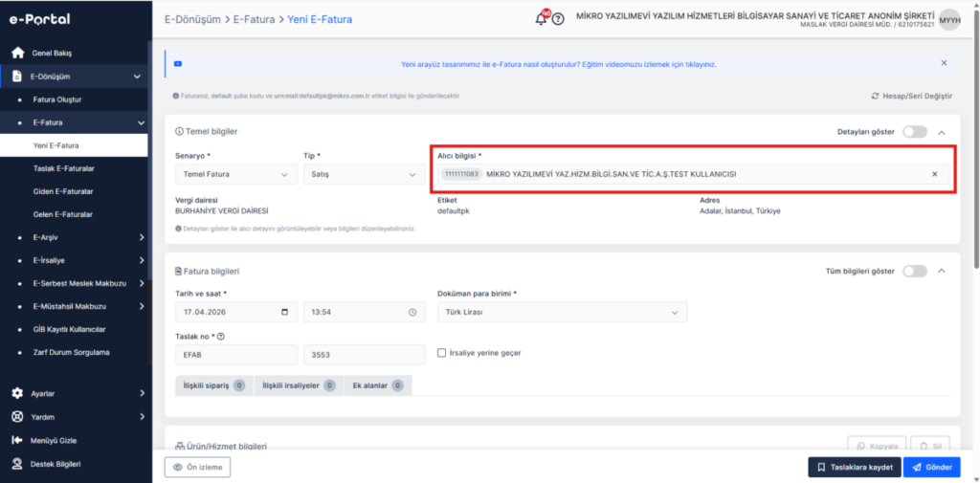Collapse the Temel bilgiler section
Image resolution: width=980 pixels, height=483 pixels.
942,132
